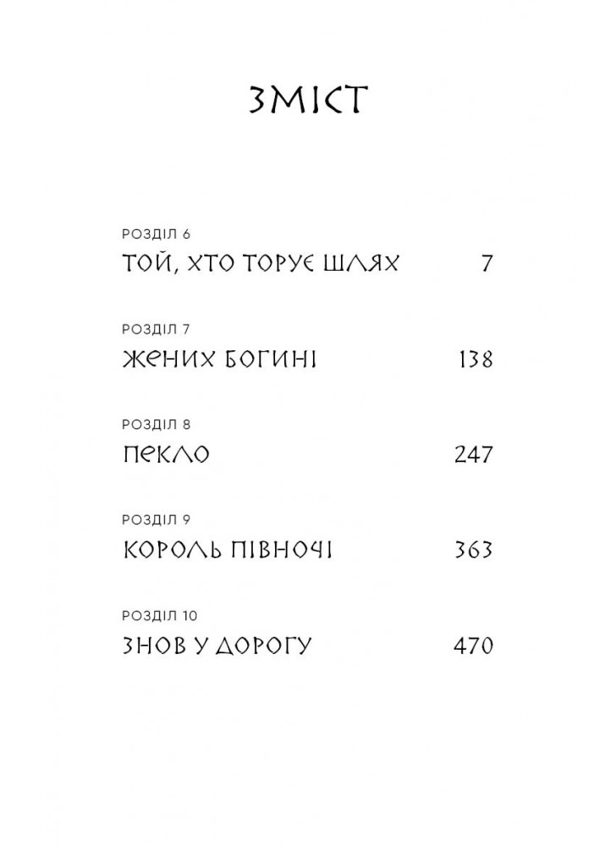Open chapter ПЕКЛО
Screen dimensions: 616x846
point(166,454)
